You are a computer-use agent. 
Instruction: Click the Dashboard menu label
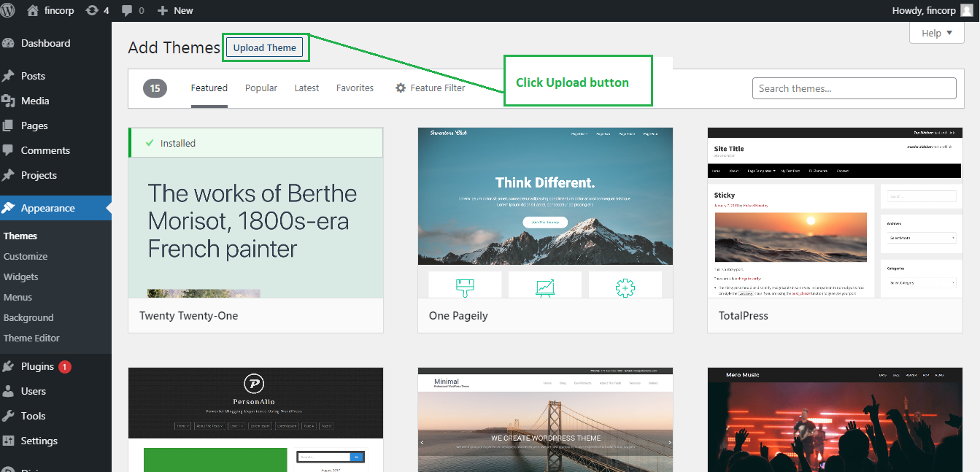(x=46, y=43)
